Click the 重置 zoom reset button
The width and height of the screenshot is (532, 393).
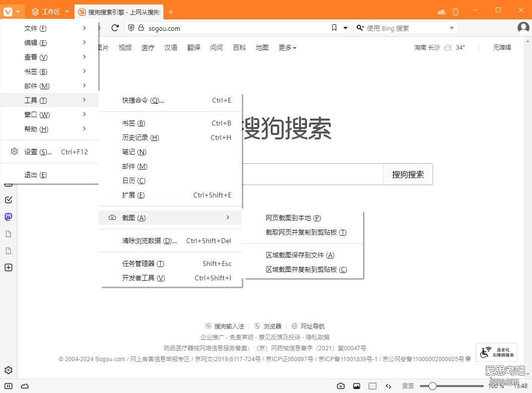coord(408,386)
